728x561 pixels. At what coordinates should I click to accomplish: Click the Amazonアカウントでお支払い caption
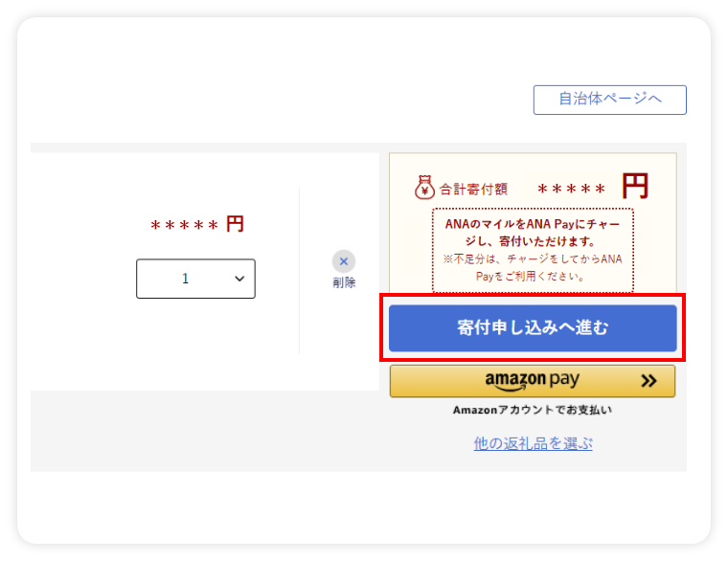pos(533,410)
